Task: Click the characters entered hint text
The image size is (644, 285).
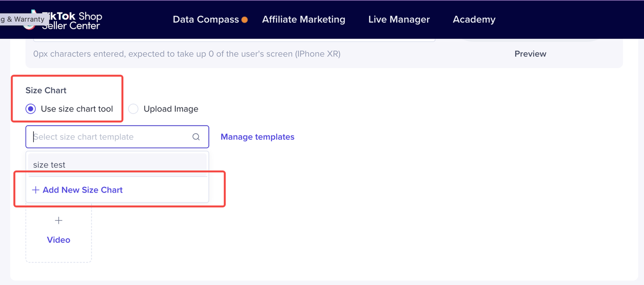Action: pos(187,54)
